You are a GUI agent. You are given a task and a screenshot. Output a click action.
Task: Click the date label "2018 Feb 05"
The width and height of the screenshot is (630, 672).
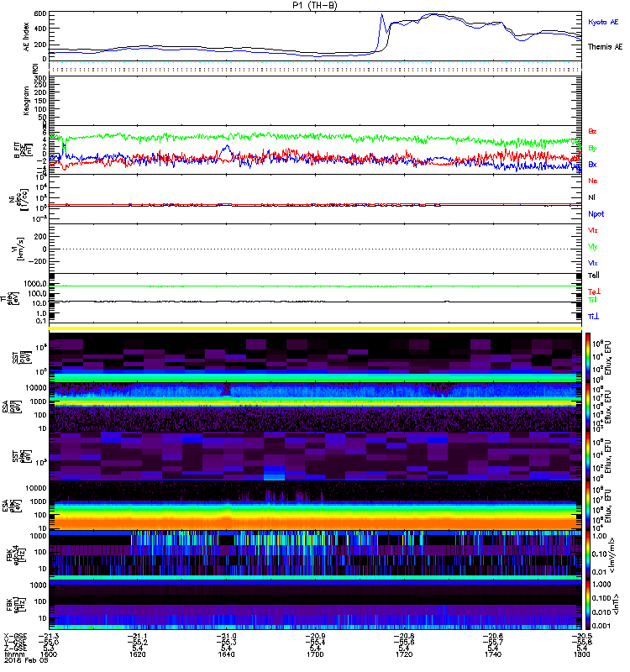[26, 660]
